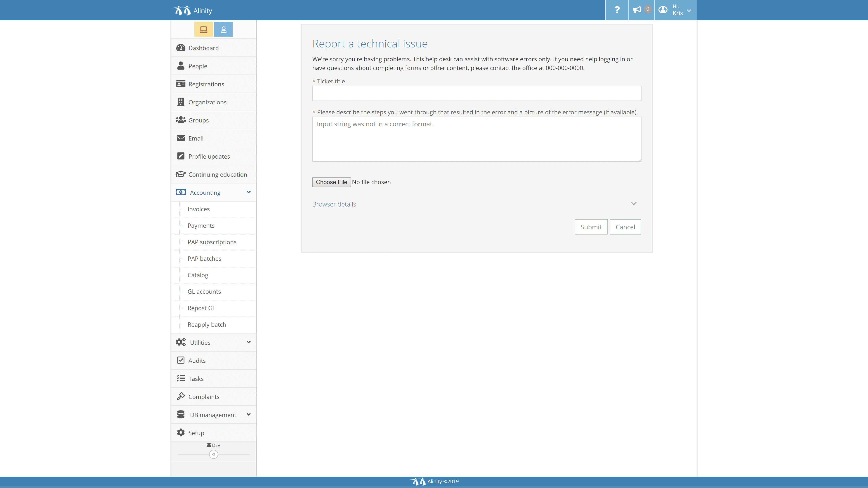Click the Profile updates pencil icon
Screen dimensions: 868x488
181,156
